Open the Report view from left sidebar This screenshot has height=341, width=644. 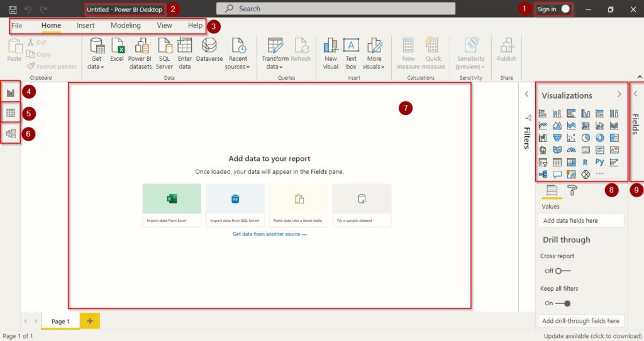click(x=11, y=92)
